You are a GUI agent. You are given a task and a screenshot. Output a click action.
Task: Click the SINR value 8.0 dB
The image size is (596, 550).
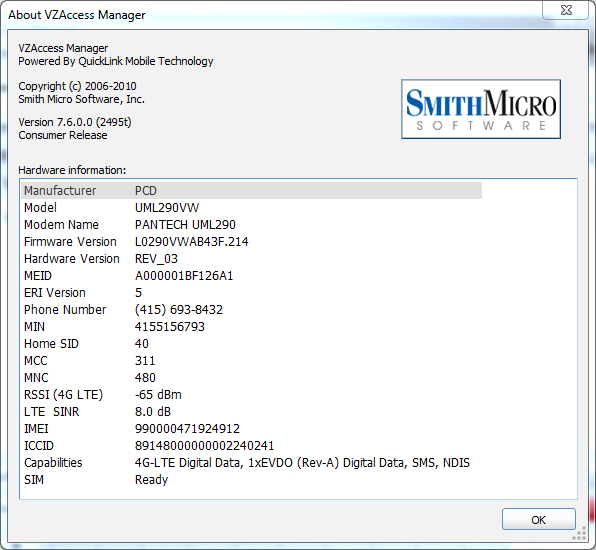click(153, 412)
